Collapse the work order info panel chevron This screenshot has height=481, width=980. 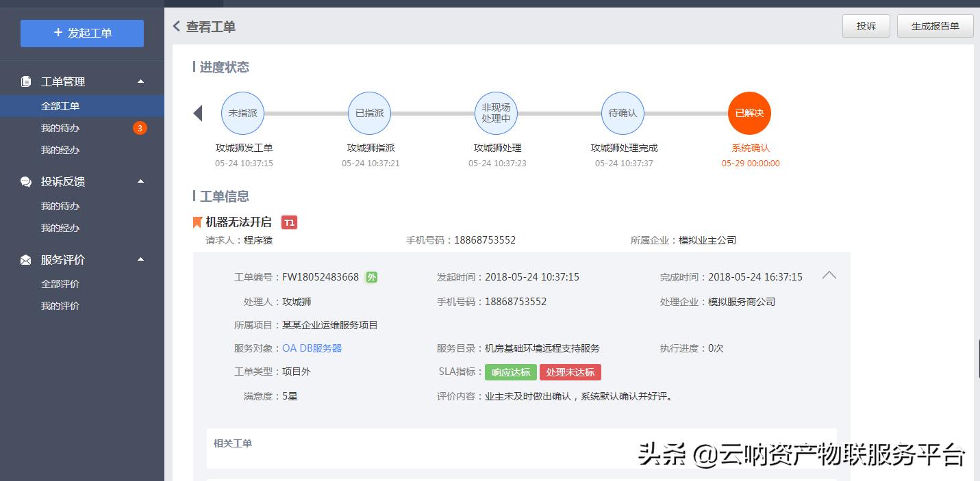(x=829, y=274)
